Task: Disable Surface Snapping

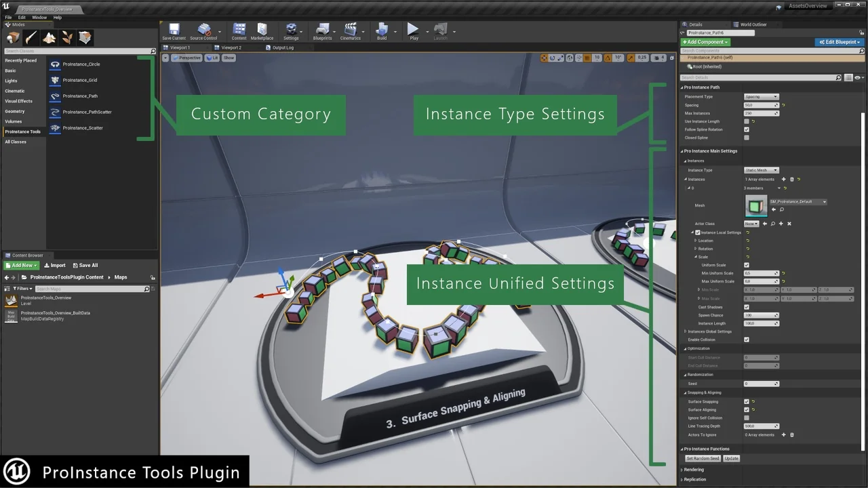Action: [747, 401]
